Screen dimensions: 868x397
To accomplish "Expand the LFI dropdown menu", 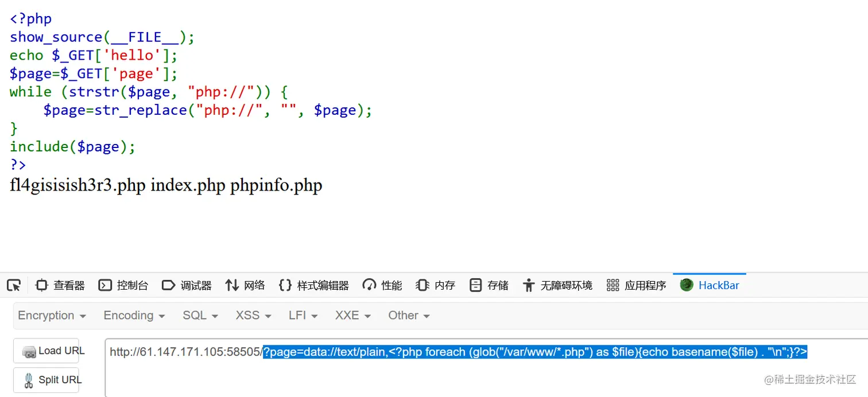I will pyautogui.click(x=303, y=316).
